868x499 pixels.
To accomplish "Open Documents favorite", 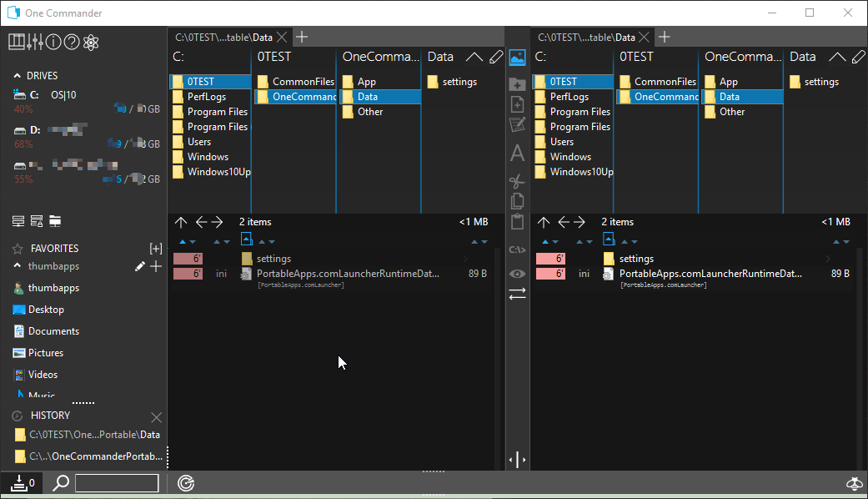I will 47,331.
